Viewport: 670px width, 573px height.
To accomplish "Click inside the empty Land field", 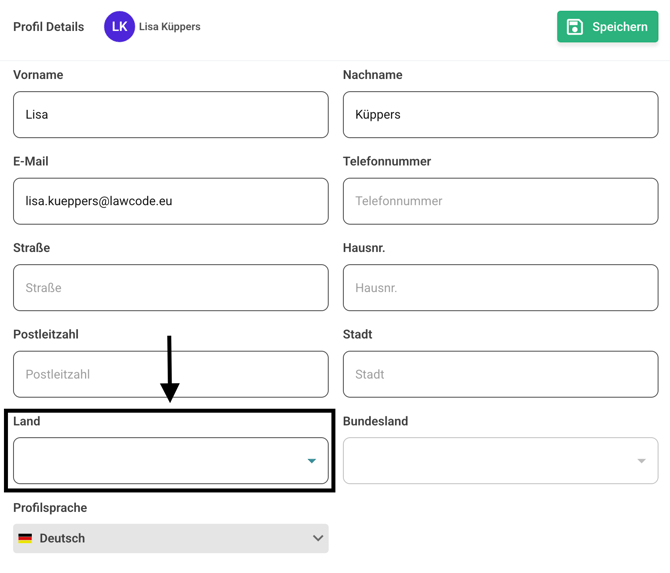I will [160, 461].
